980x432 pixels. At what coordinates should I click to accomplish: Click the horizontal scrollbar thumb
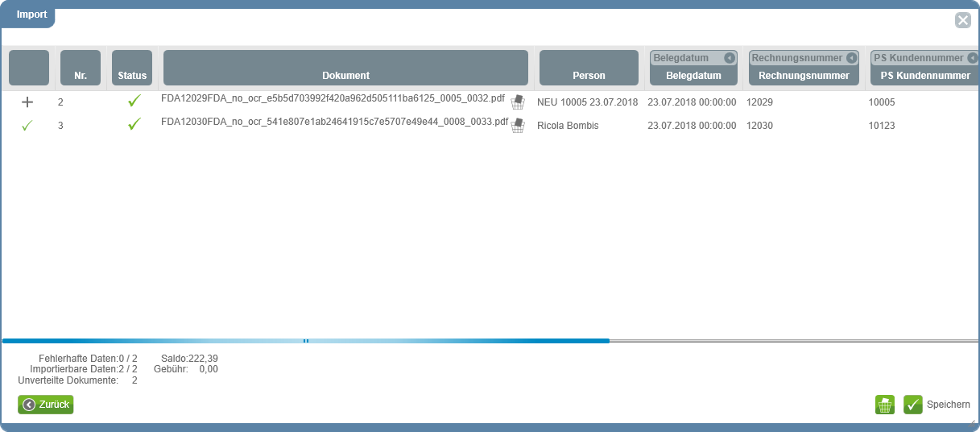tap(306, 341)
